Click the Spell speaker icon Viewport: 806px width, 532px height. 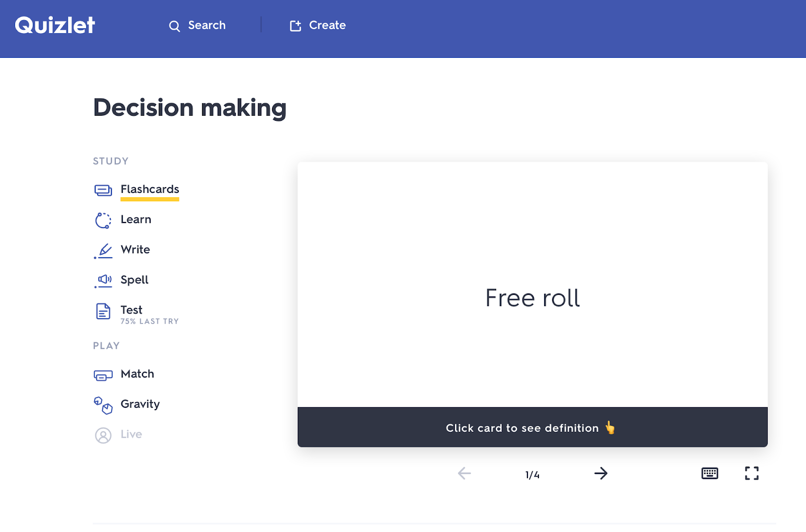(103, 281)
